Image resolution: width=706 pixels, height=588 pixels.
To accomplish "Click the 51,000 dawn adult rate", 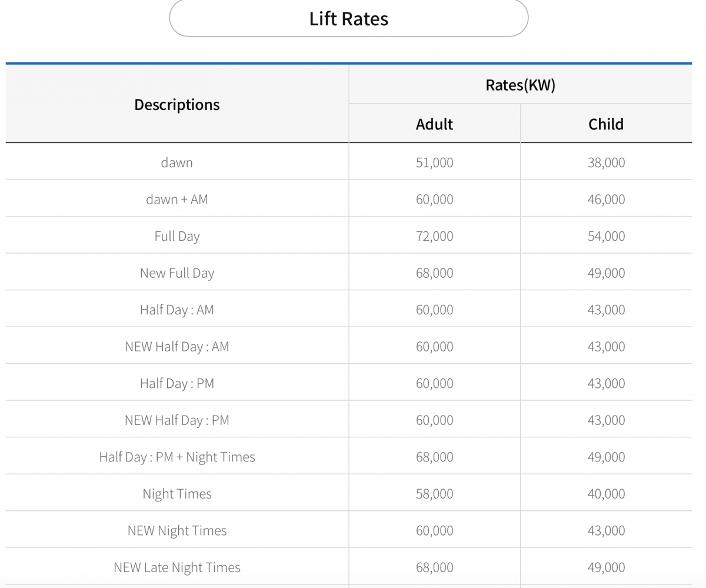I will (x=434, y=162).
